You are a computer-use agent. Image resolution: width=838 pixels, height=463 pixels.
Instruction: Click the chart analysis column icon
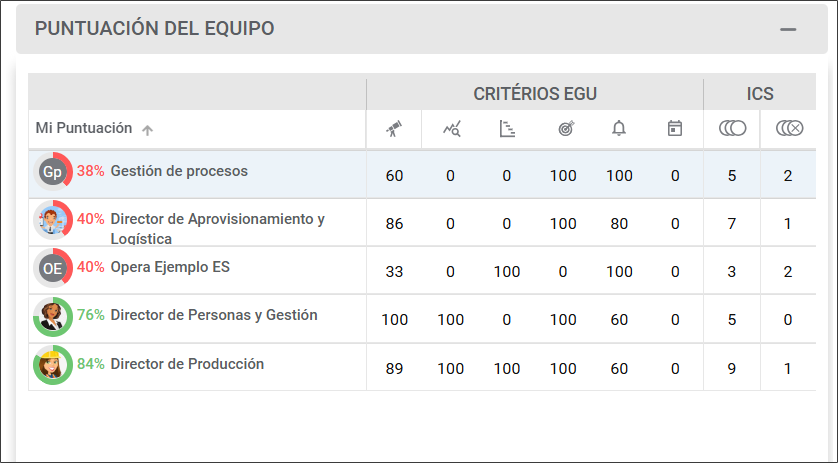451,128
